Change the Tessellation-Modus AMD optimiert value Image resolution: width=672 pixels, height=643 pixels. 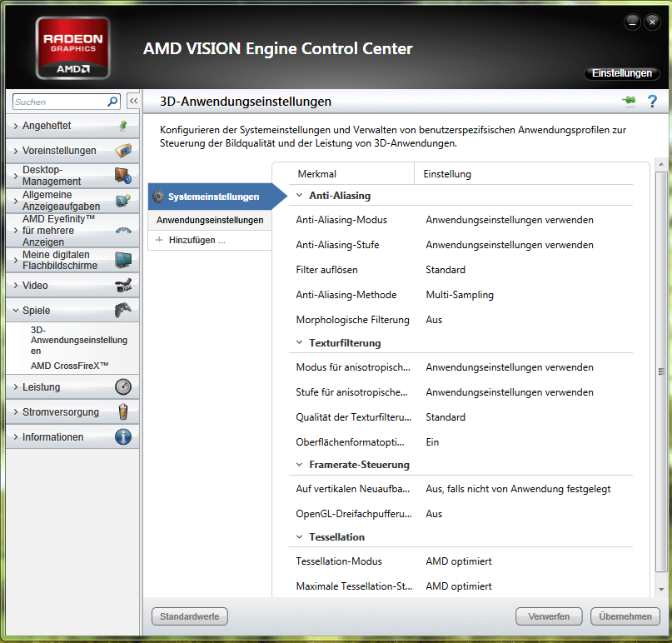click(459, 561)
